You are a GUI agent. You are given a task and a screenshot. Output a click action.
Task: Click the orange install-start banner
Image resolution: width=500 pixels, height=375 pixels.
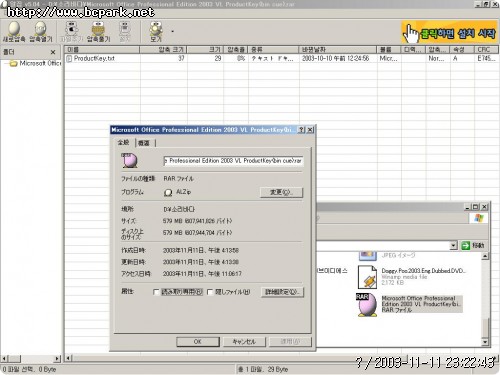click(x=449, y=32)
